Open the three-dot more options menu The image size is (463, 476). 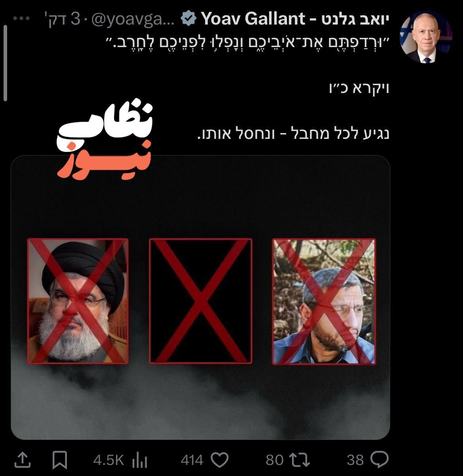coord(21,19)
